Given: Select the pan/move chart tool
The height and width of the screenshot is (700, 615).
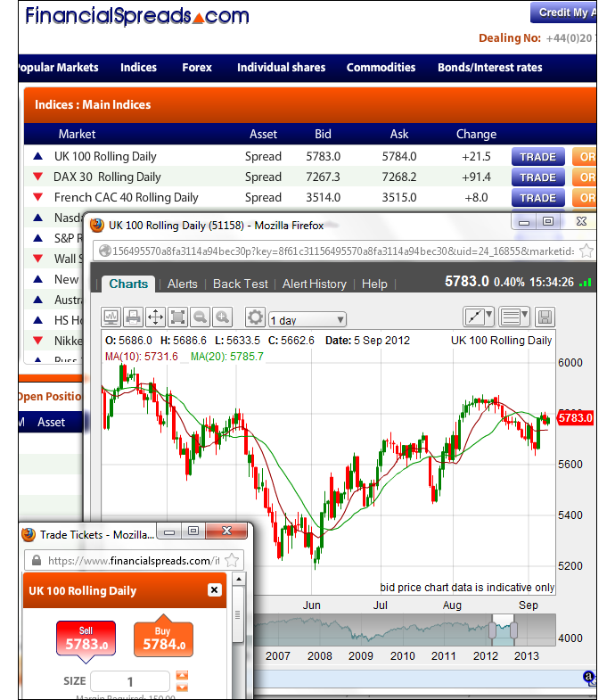Looking at the screenshot, I should tap(155, 317).
